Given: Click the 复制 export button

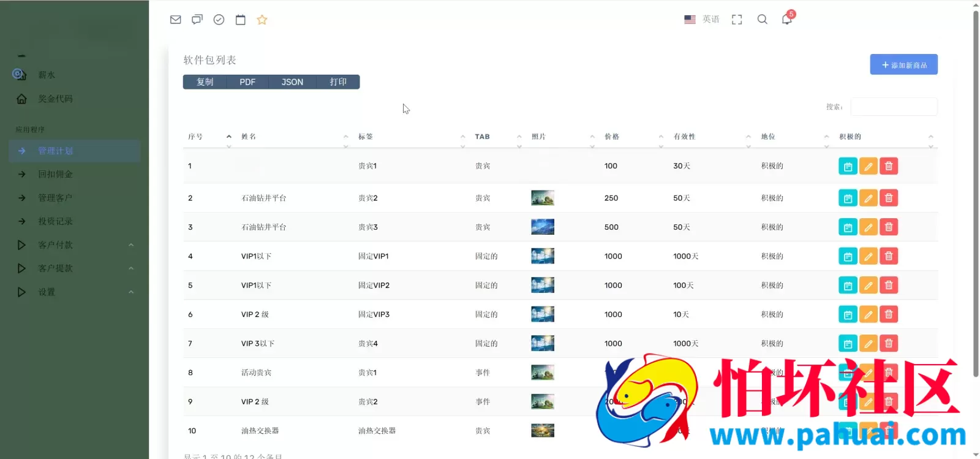Looking at the screenshot, I should (x=205, y=82).
